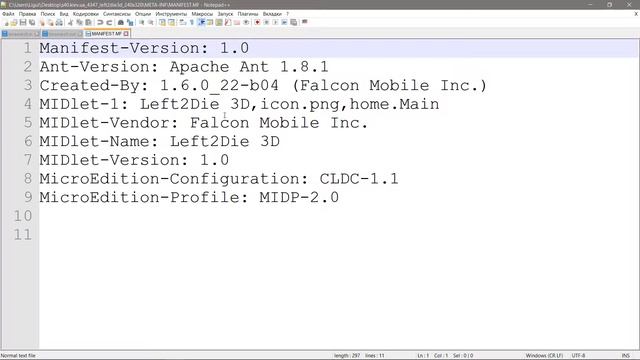640x360 pixels.
Task: Open the Опции menu
Action: coord(143,14)
